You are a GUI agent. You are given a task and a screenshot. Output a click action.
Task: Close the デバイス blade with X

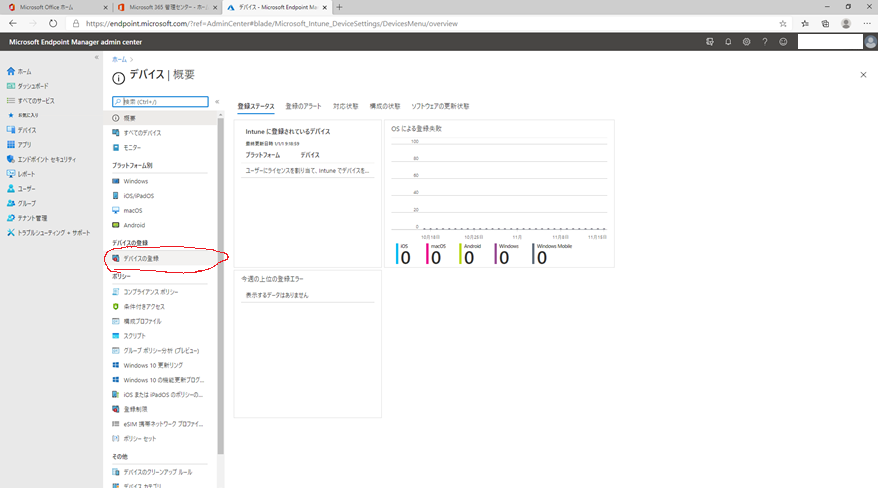coord(863,75)
